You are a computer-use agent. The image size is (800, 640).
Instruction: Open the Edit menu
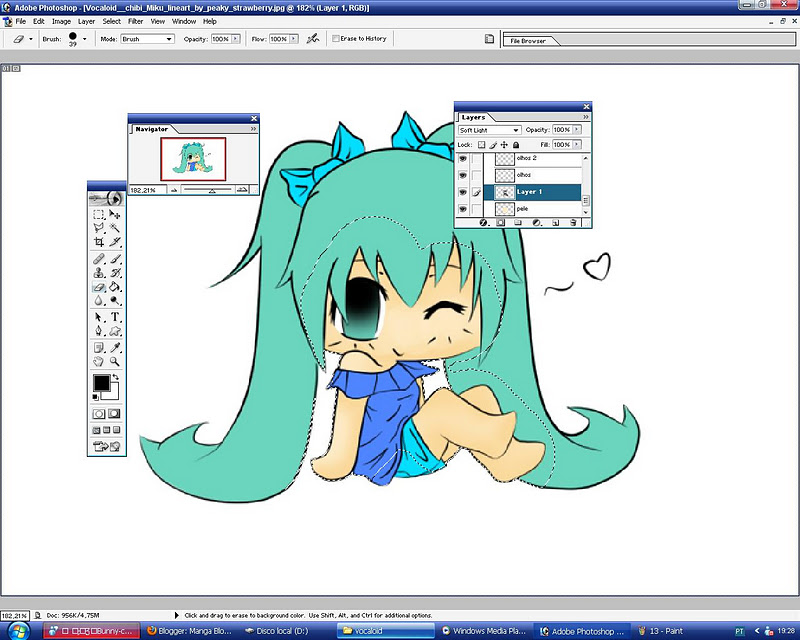click(x=39, y=21)
